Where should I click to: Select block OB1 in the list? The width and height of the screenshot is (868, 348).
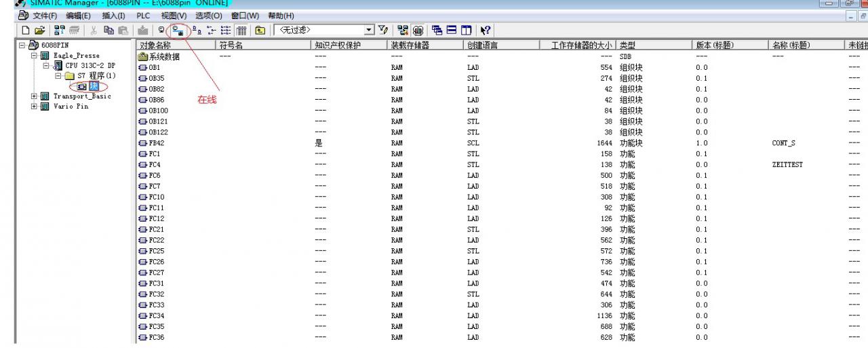click(151, 68)
